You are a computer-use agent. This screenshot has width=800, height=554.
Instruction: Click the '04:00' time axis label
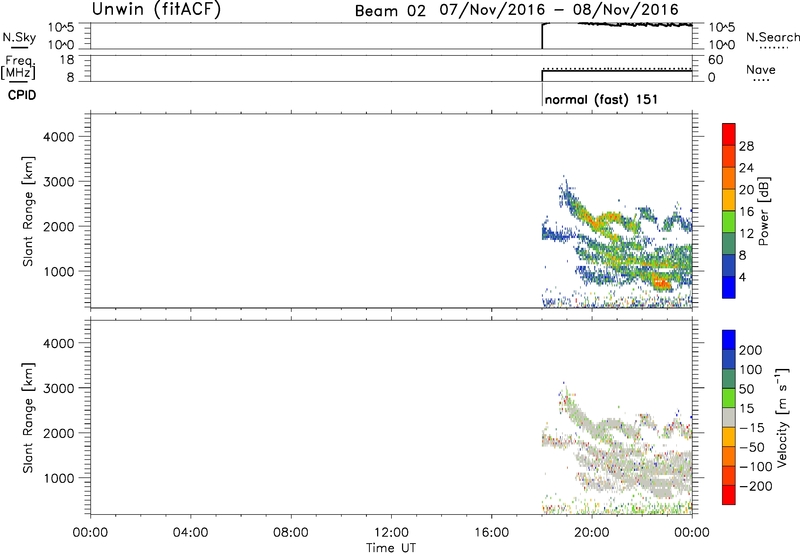pyautogui.click(x=190, y=533)
